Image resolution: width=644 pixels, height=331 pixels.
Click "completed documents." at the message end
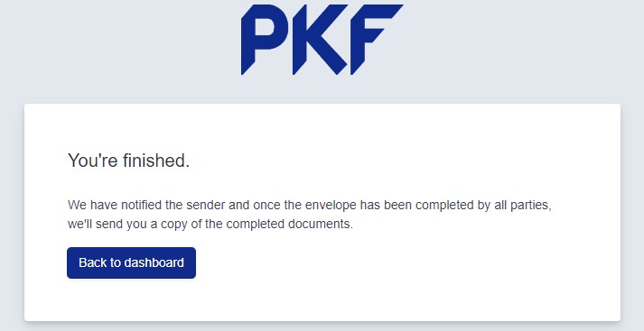(x=290, y=225)
